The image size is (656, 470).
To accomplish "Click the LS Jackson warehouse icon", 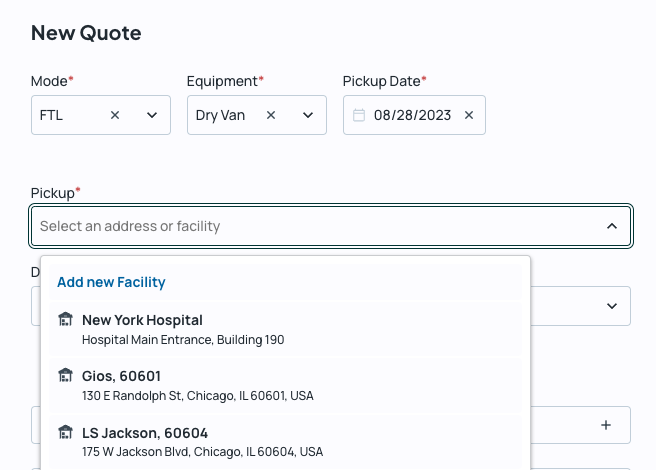I will pos(66,432).
